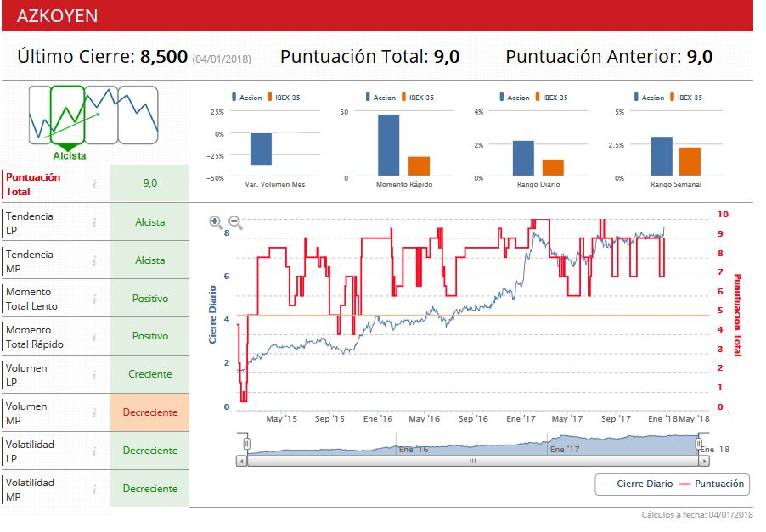Image resolution: width=766 pixels, height=532 pixels.
Task: Select the first trend phase box
Action: click(40, 115)
